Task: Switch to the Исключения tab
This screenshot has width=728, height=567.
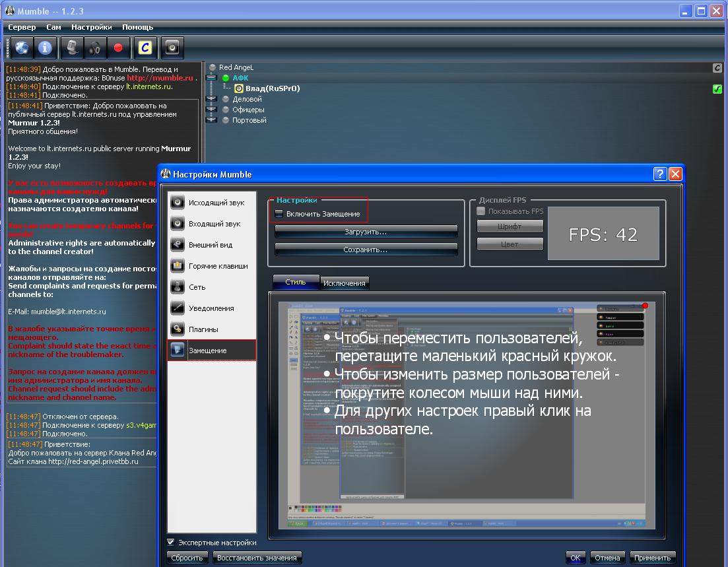Action: [345, 283]
